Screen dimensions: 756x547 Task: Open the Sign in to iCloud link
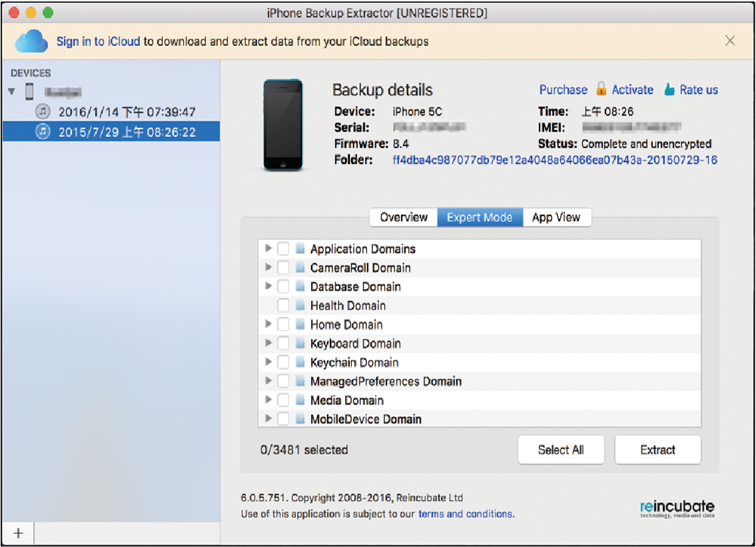[x=98, y=42]
